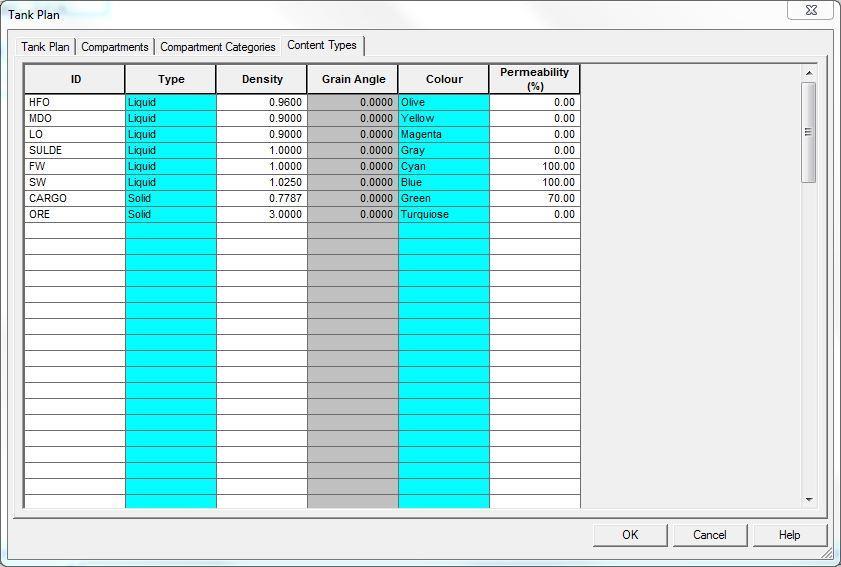
Task: Click the Type column header
Action: pyautogui.click(x=171, y=79)
